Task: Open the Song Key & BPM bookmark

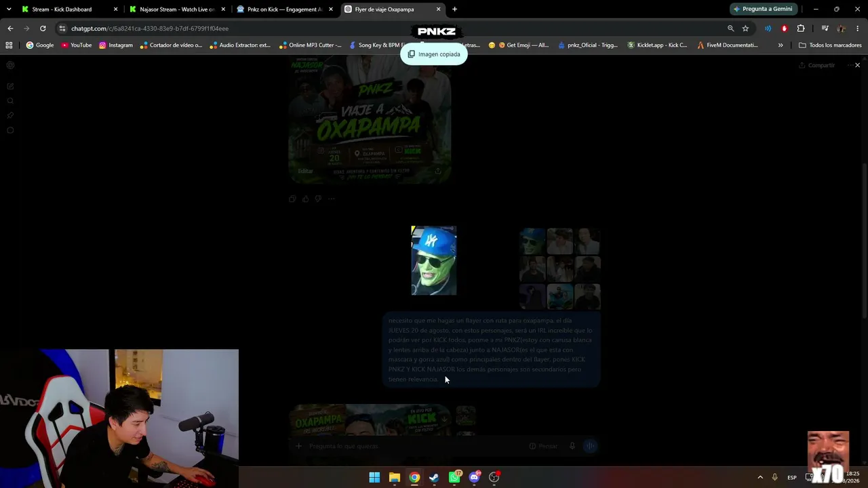Action: [x=377, y=45]
